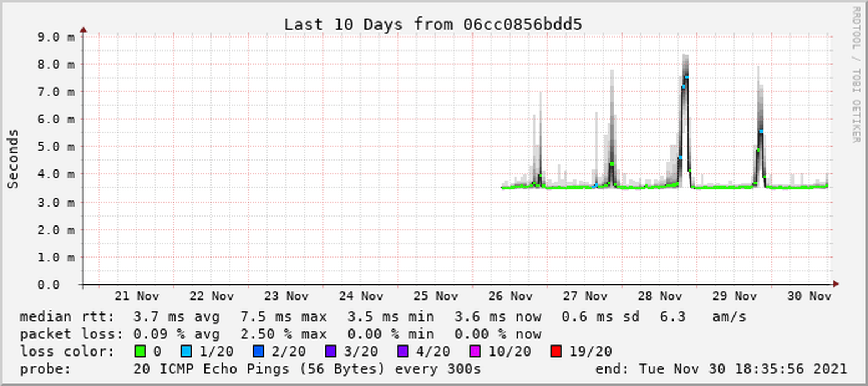Click the '0.09 % avg' packet loss value
The height and width of the screenshot is (386, 868).
tap(177, 334)
